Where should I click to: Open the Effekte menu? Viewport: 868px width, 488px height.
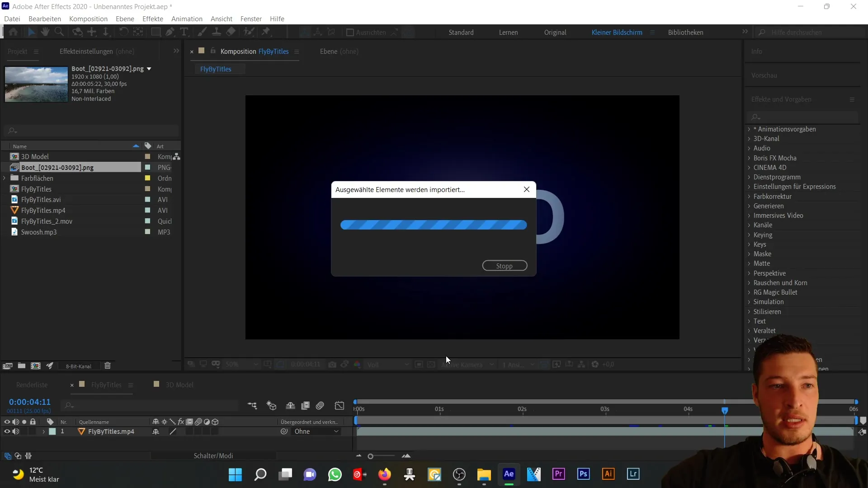(153, 19)
